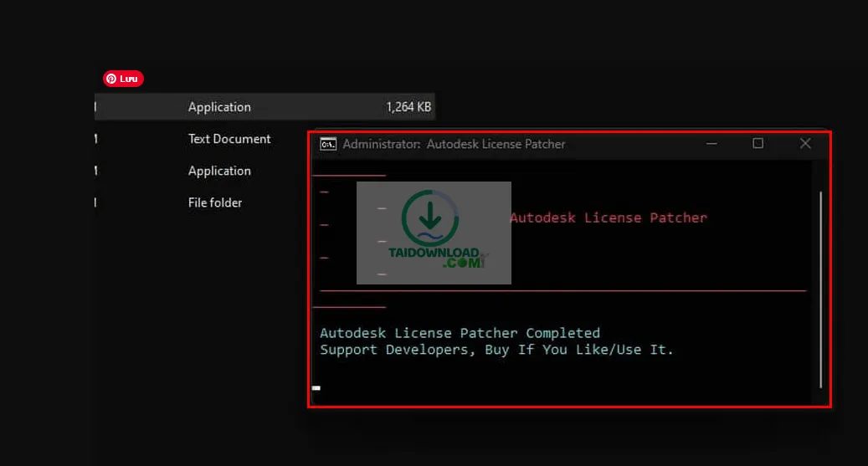This screenshot has width=868, height=466.
Task: Click the Support Developers message line
Action: (496, 350)
